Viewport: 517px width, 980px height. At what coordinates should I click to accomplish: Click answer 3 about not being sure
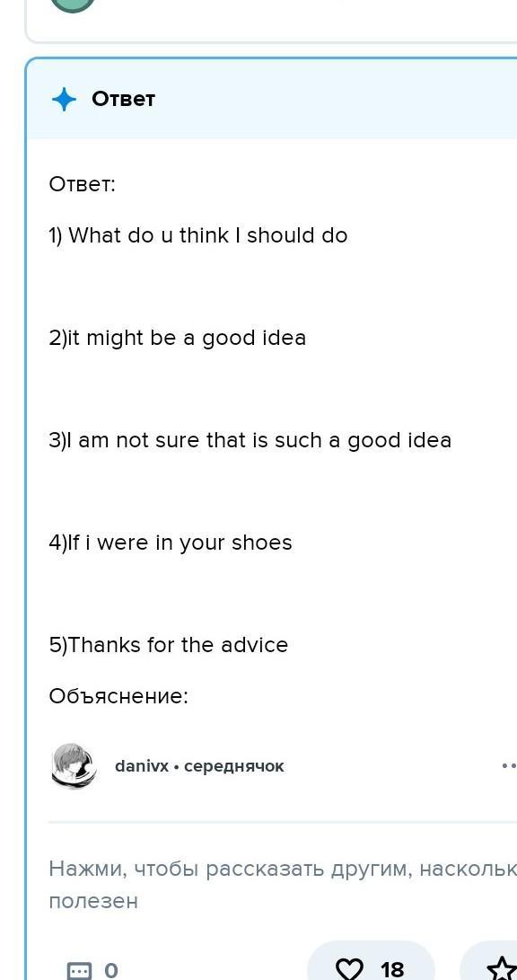coord(250,441)
